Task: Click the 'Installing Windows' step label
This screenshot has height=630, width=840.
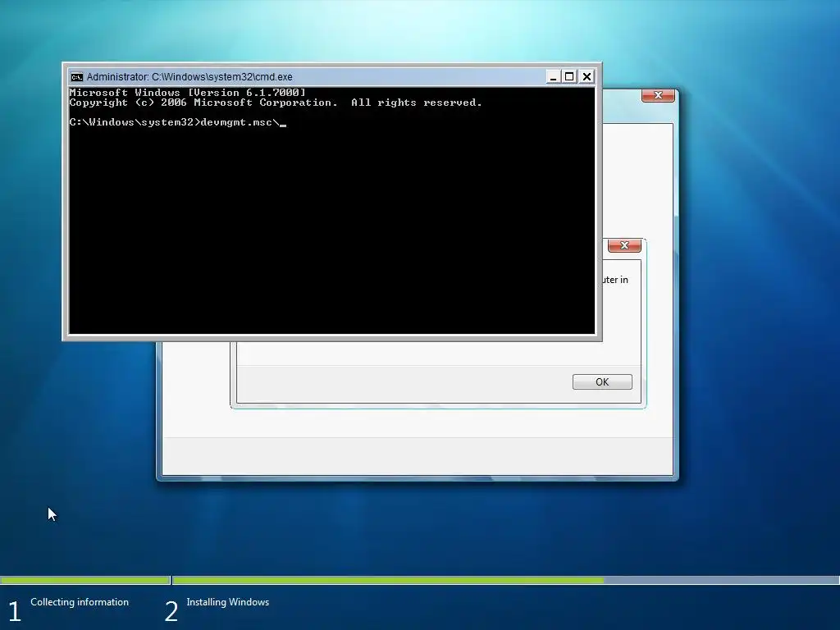Action: pos(228,602)
